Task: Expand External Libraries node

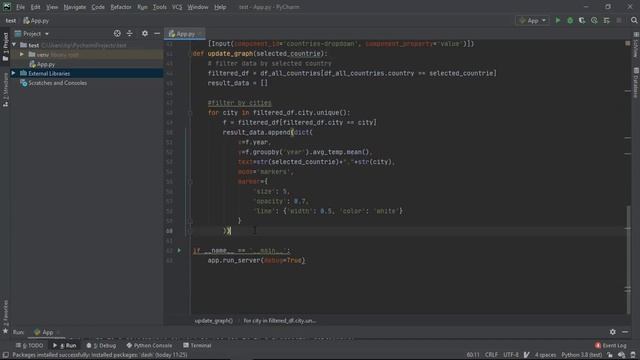Action: tap(13, 73)
